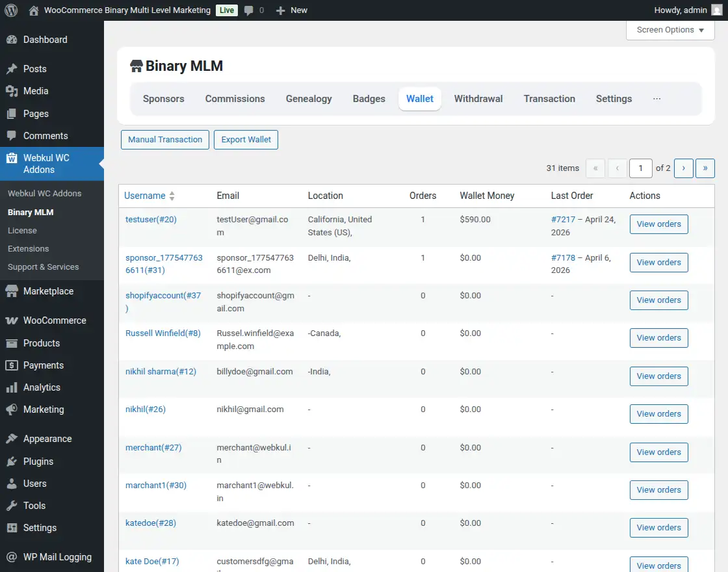Click the Webkul WC Addons bag icon

(12, 159)
